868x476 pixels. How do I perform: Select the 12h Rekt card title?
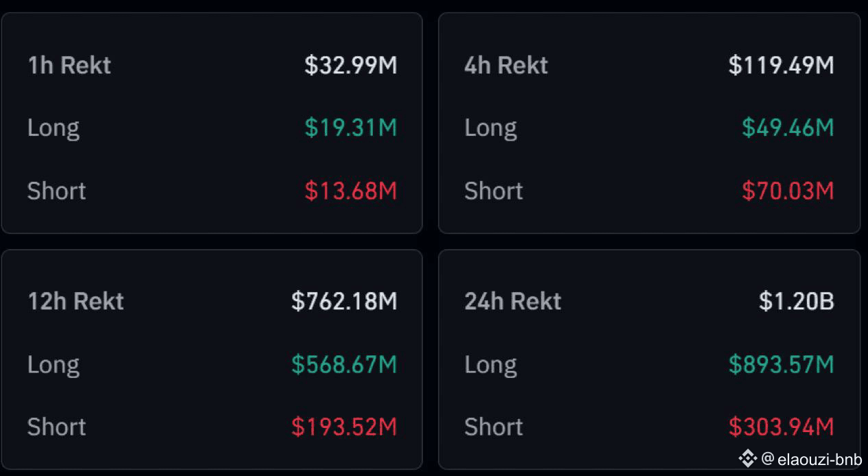75,301
